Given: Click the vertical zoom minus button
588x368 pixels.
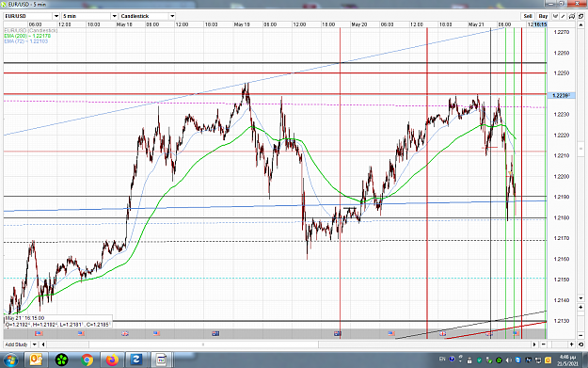Looking at the screenshot, I should click(x=580, y=335).
